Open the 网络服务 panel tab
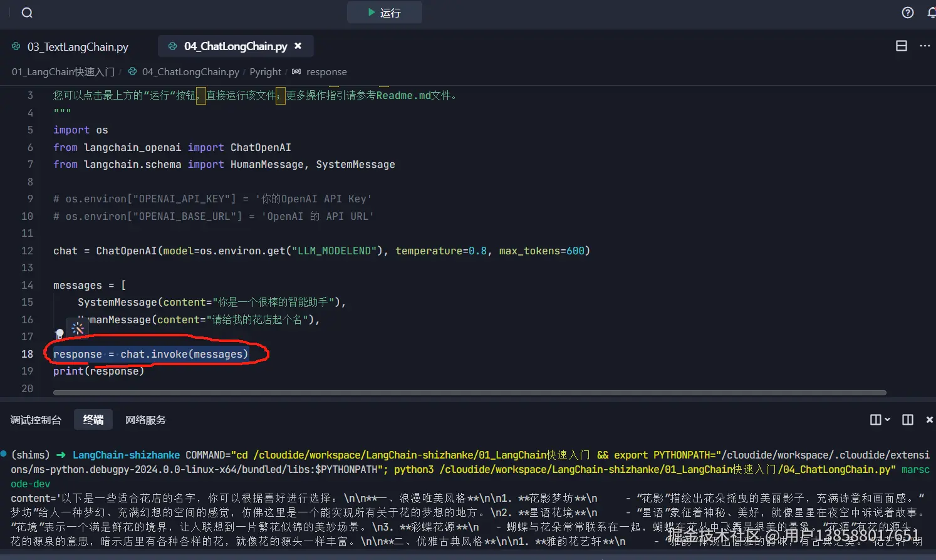Screen dimensions: 936x560 click(145, 420)
